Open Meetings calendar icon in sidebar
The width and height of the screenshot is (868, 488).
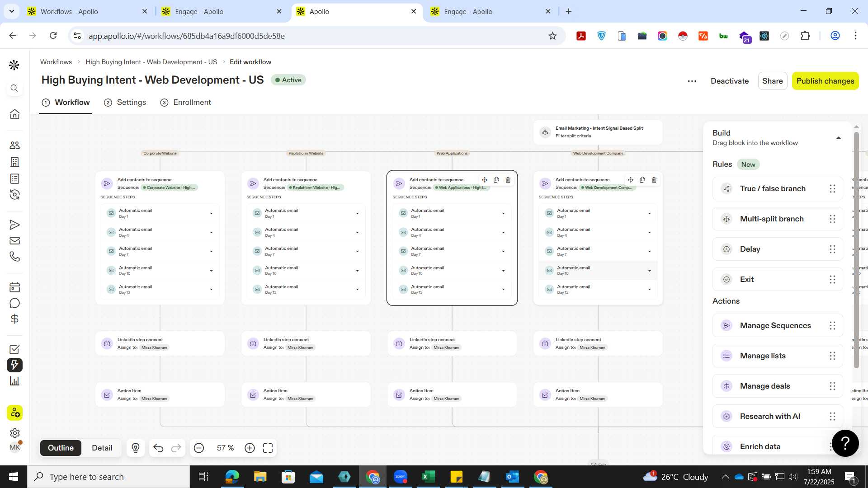(14, 287)
